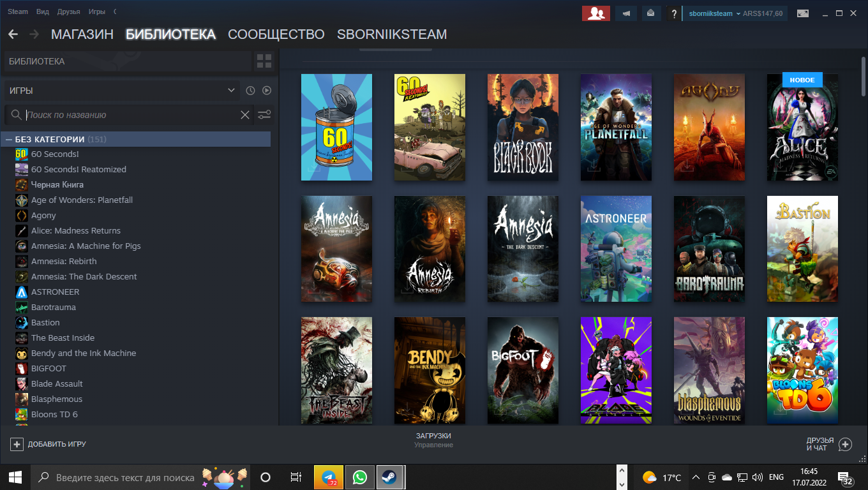Viewport: 868px width, 490px height.
Task: Open the inbox envelope icon
Action: coord(650,13)
